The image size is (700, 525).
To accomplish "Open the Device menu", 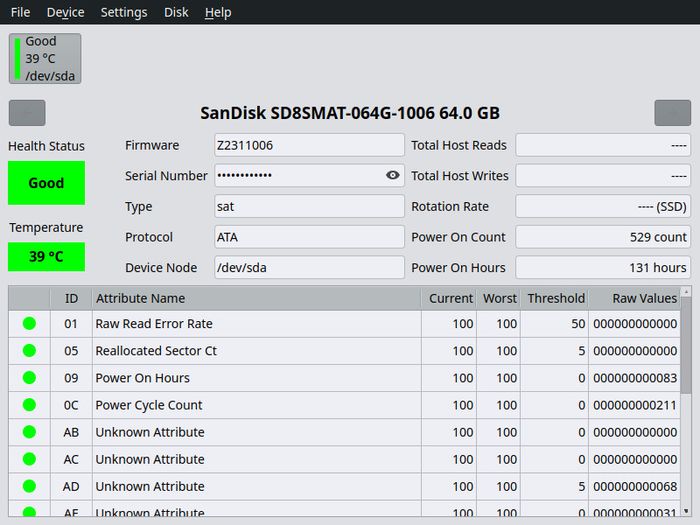I will tap(65, 12).
